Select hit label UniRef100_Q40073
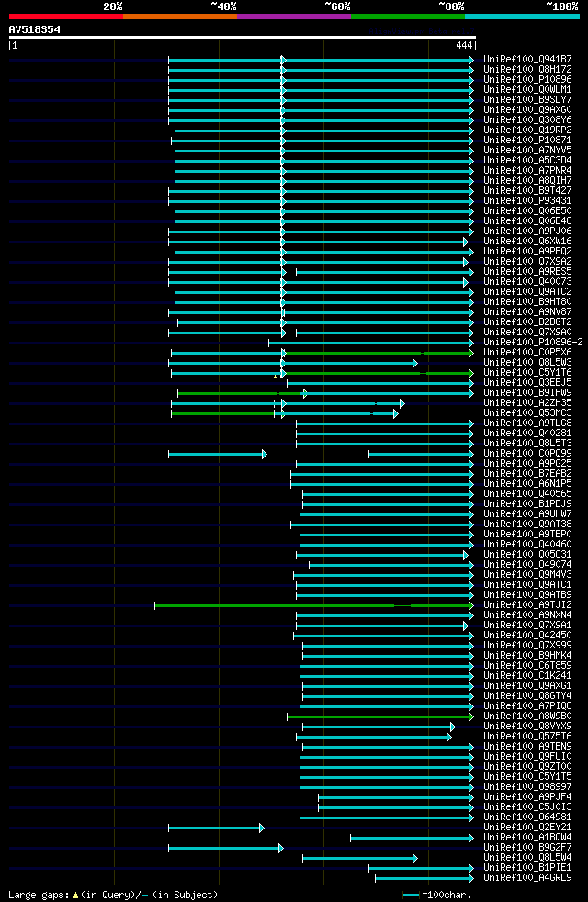The width and height of the screenshot is (588, 902). pos(527,281)
